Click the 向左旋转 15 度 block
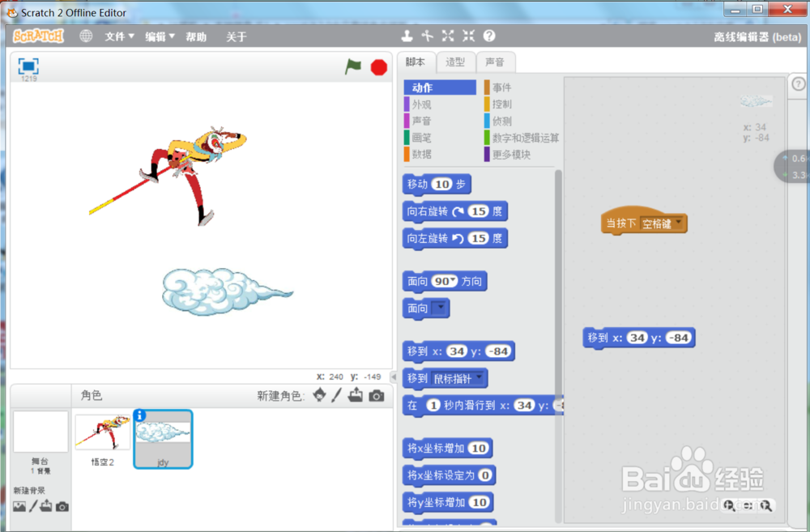This screenshot has height=532, width=810. click(455, 238)
